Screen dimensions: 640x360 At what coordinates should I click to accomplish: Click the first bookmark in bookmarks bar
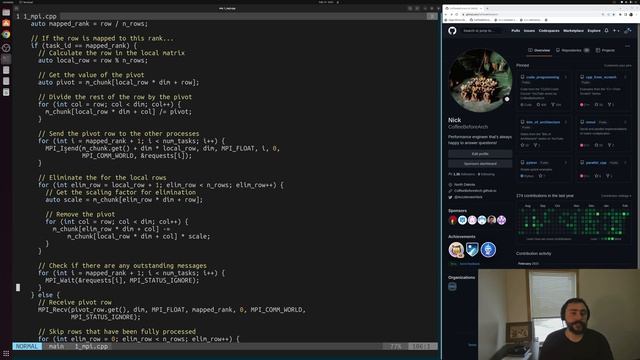click(x=456, y=20)
